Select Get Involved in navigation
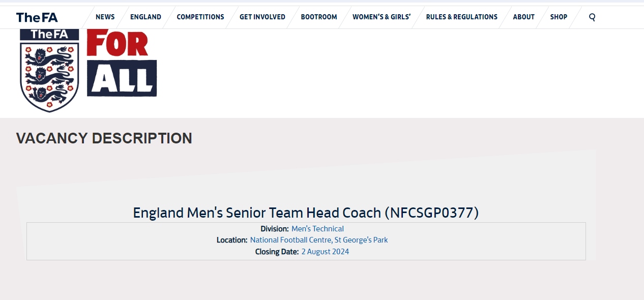 [x=262, y=17]
